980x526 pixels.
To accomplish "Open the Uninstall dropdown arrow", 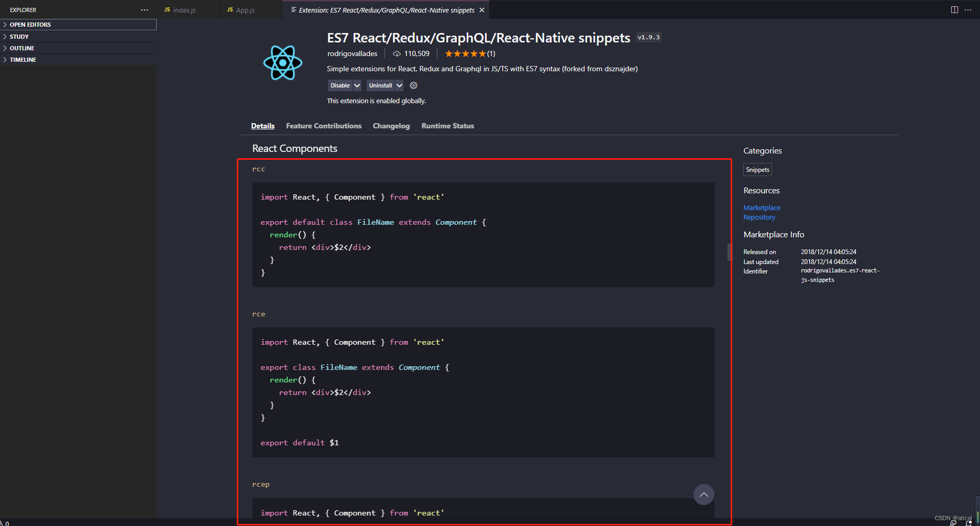I will (399, 85).
